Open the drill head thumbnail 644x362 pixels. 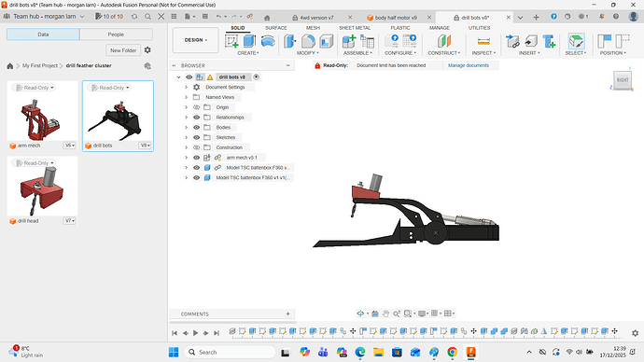click(42, 188)
